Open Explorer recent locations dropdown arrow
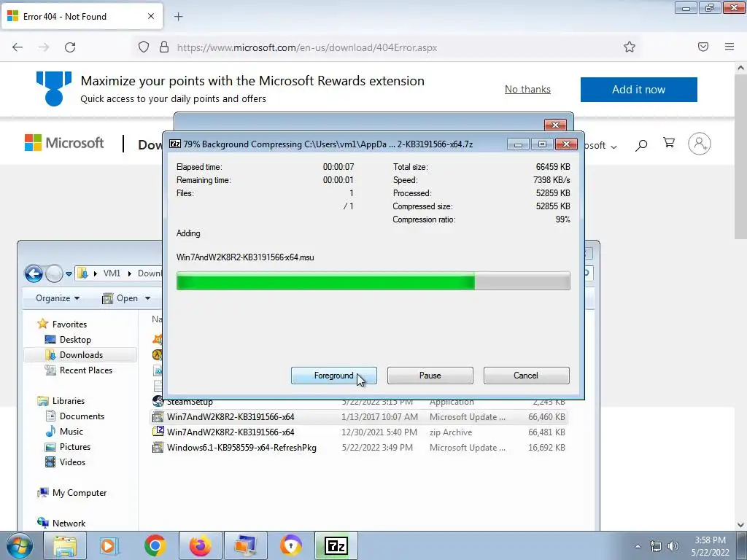The width and height of the screenshot is (747, 560). (69, 274)
